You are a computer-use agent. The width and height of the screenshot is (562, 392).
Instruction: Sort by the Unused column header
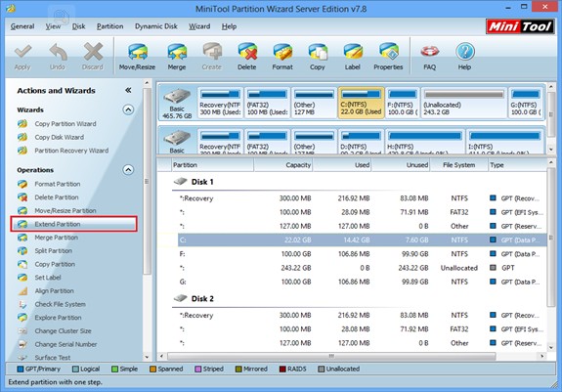click(x=401, y=165)
